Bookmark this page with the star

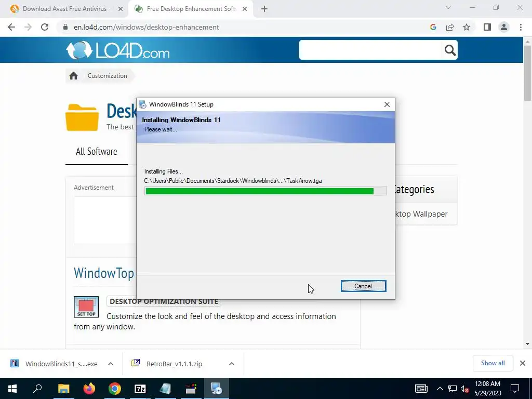point(467,27)
